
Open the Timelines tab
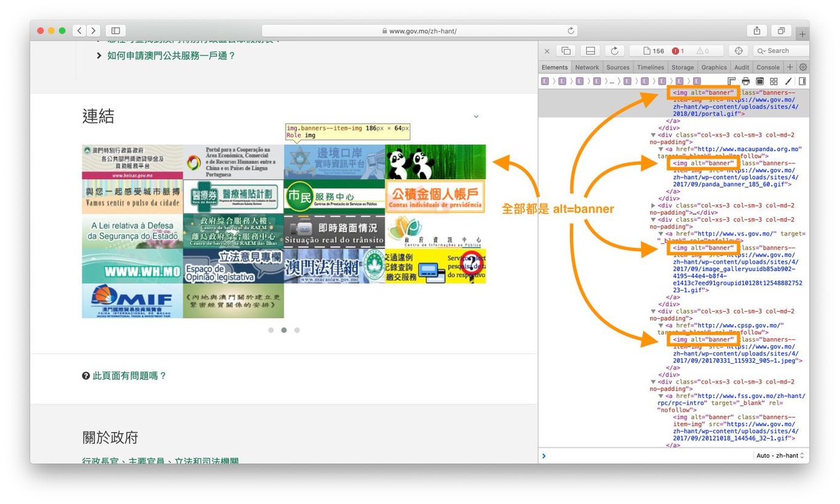(x=651, y=68)
